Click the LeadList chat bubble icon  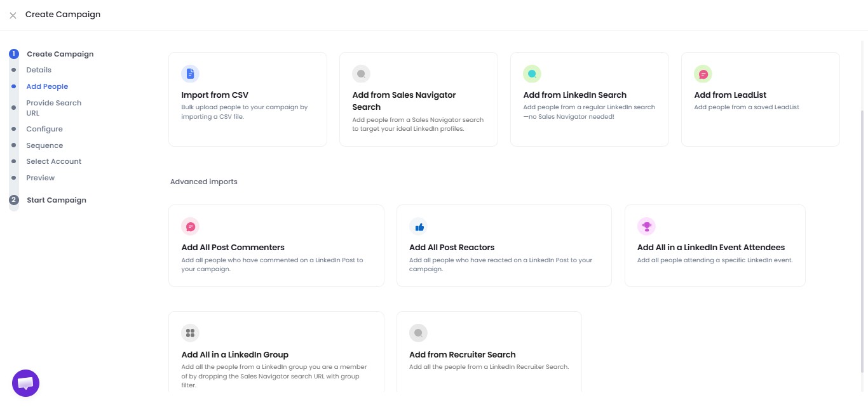pos(703,74)
